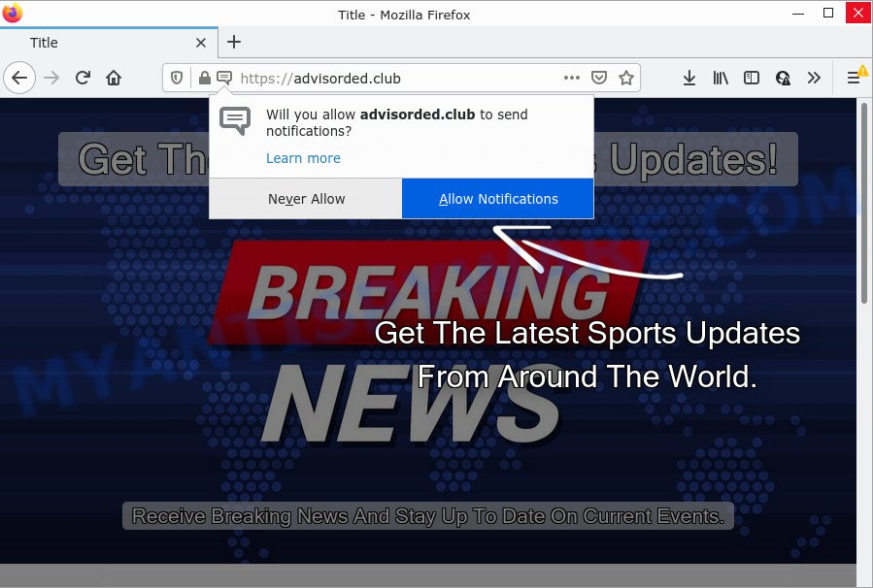
Task: Expand more toolbar tools overflow
Action: click(x=814, y=78)
